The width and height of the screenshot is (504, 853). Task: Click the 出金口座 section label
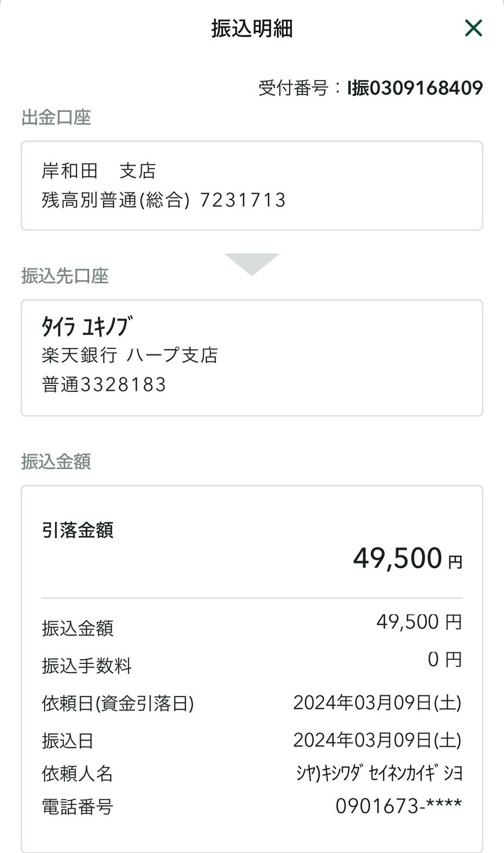click(x=56, y=118)
